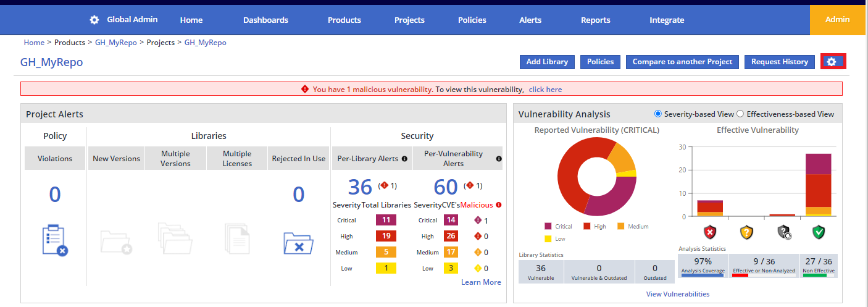The height and width of the screenshot is (307, 868).
Task: Click the Per-Vulnerability Alerts info icon
Action: (x=498, y=159)
